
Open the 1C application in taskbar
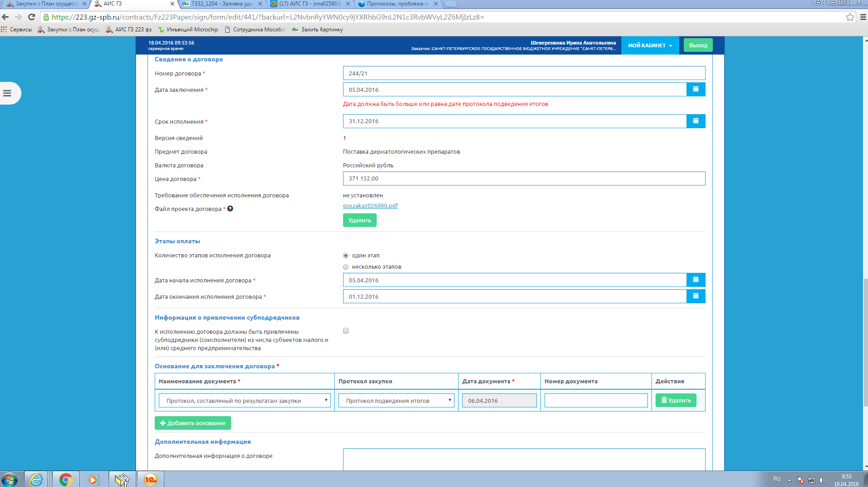click(x=150, y=479)
